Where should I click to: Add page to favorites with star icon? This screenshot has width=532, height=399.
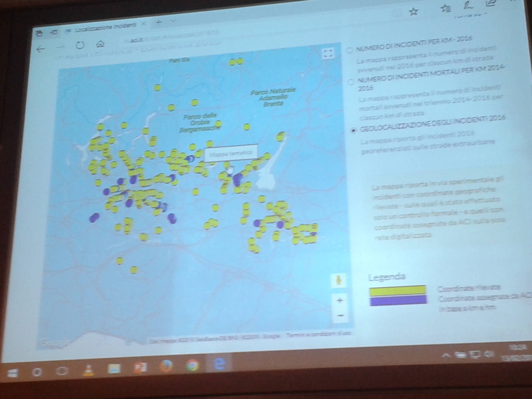click(x=413, y=12)
